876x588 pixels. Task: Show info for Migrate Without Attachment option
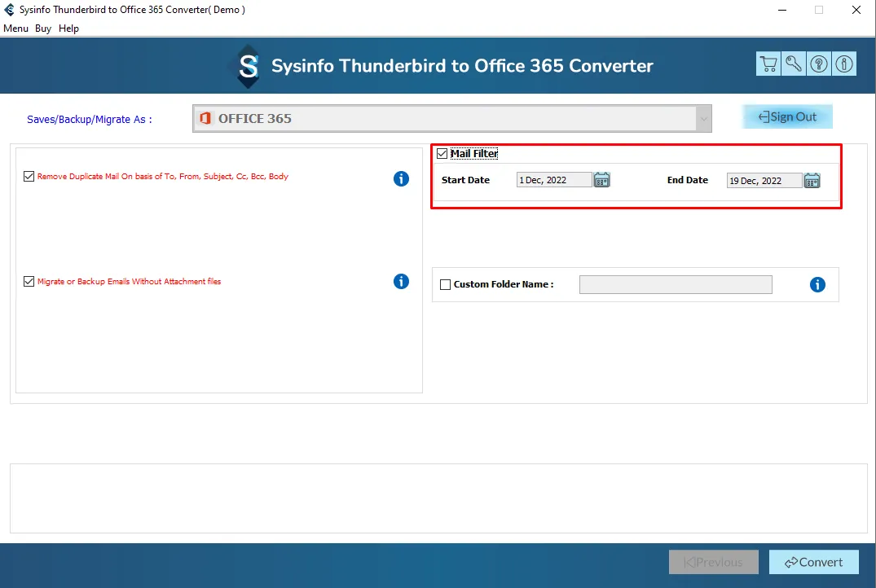pyautogui.click(x=401, y=282)
